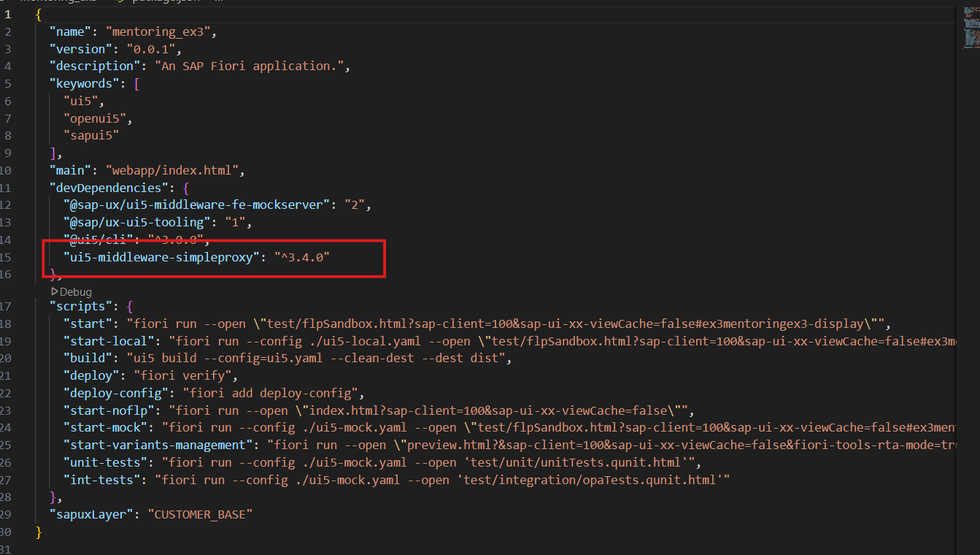The image size is (980, 555).
Task: Click 'test/integration/opaTests.qunit.html' path in int-tests
Action: click(589, 480)
